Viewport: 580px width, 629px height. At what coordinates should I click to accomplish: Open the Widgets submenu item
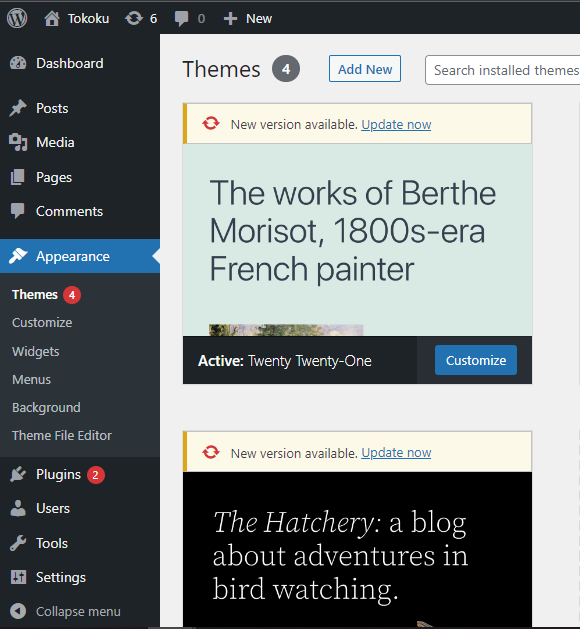tap(36, 351)
